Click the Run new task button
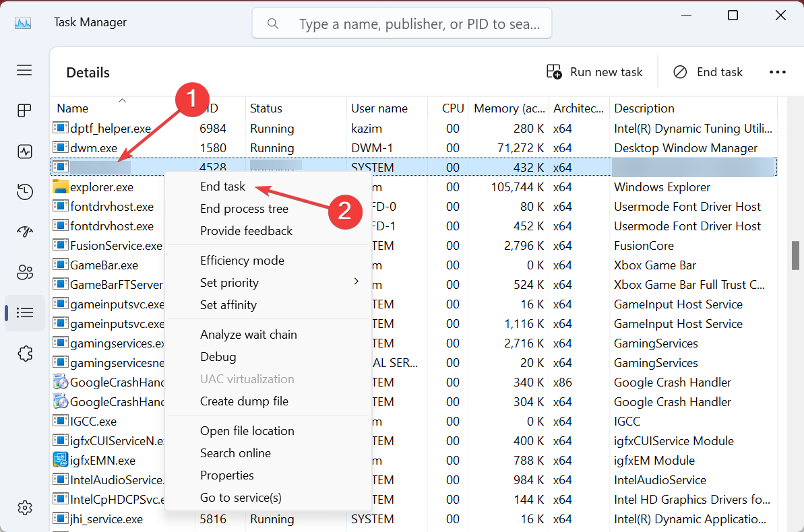 594,71
